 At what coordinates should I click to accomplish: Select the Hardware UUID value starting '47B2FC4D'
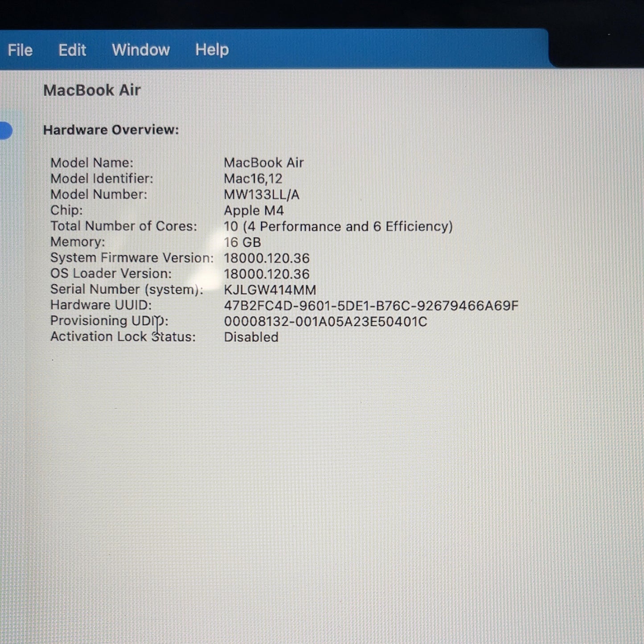(x=371, y=306)
